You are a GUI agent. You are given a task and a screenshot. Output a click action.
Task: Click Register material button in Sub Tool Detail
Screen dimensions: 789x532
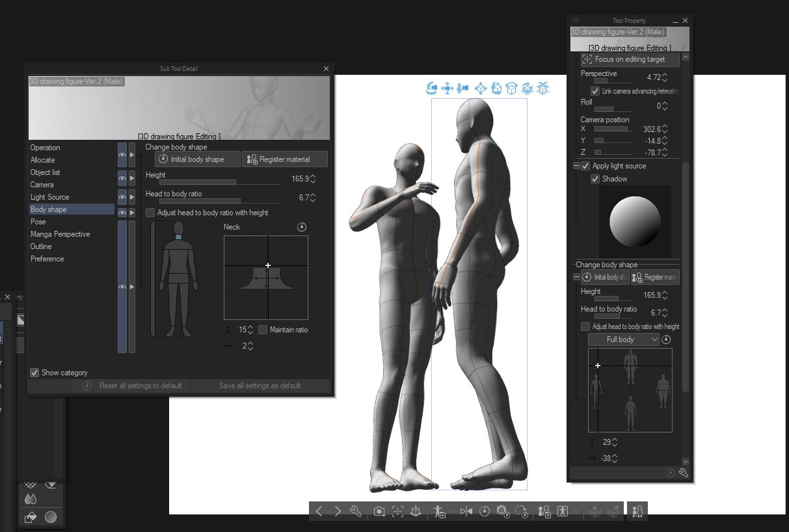(286, 159)
